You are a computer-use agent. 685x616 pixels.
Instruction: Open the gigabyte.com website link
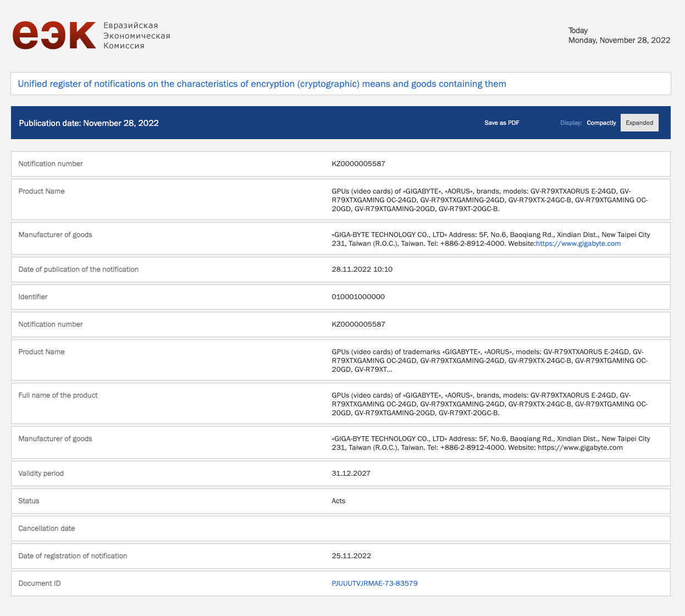pyautogui.click(x=578, y=244)
